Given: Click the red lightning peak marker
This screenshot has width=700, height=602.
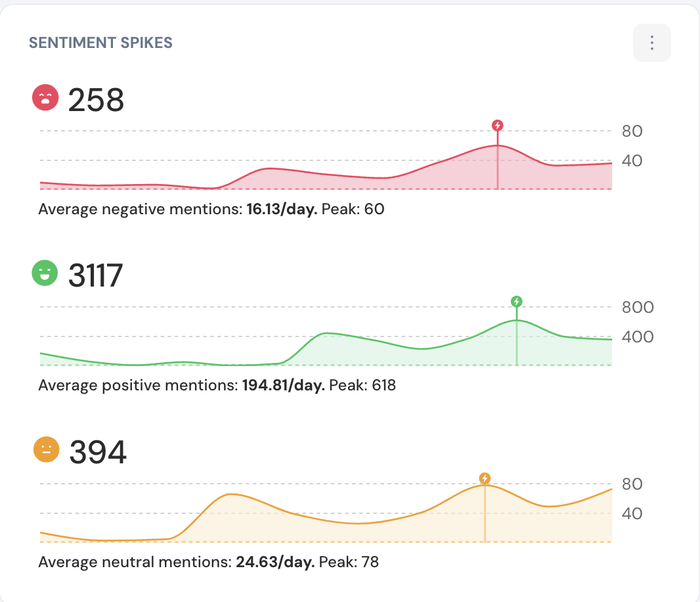Looking at the screenshot, I should (x=498, y=125).
